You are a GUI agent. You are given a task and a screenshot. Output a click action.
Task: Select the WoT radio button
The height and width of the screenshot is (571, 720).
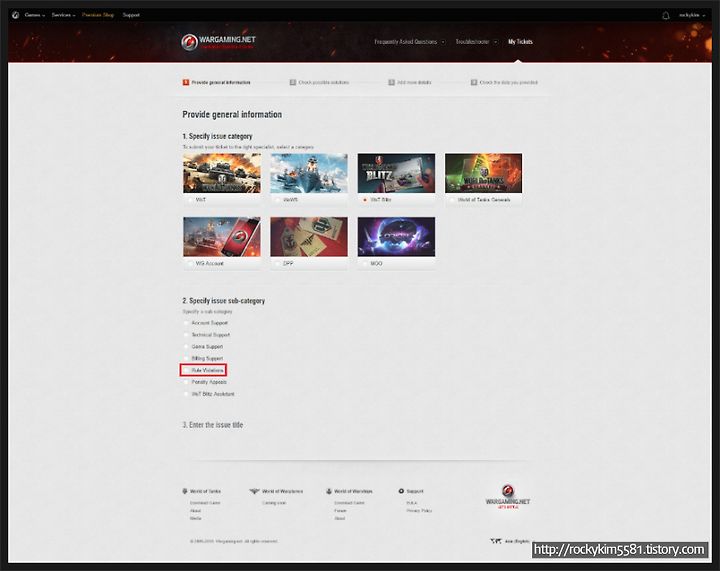pos(190,200)
